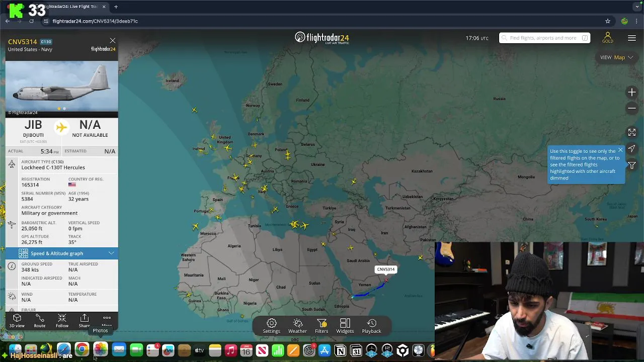The width and height of the screenshot is (644, 362).
Task: Open the Filters tool
Action: point(321,326)
